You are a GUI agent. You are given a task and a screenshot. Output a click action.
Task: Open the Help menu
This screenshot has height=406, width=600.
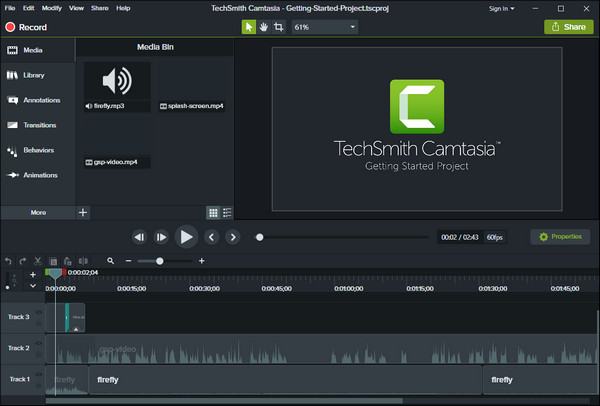(x=123, y=8)
